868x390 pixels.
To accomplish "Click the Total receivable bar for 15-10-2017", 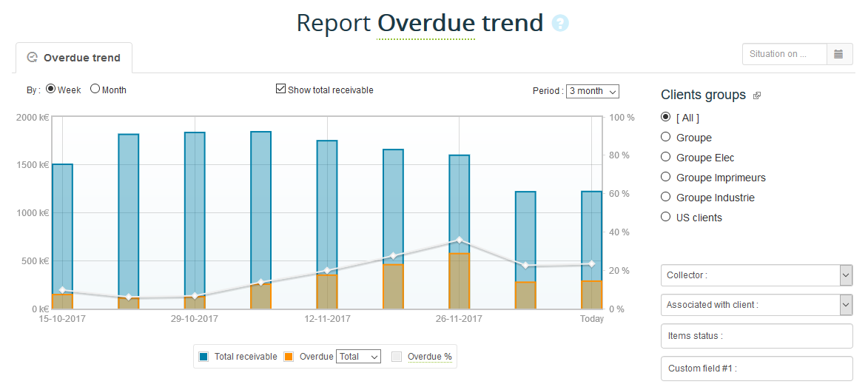I will [62, 227].
